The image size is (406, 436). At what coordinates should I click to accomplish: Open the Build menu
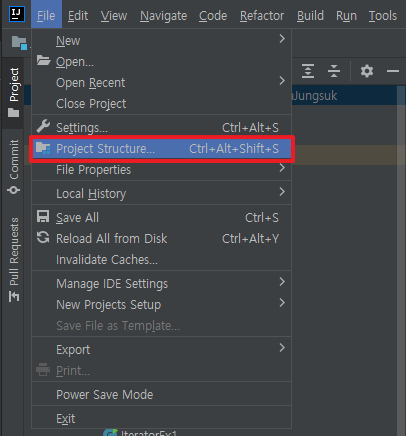[310, 16]
